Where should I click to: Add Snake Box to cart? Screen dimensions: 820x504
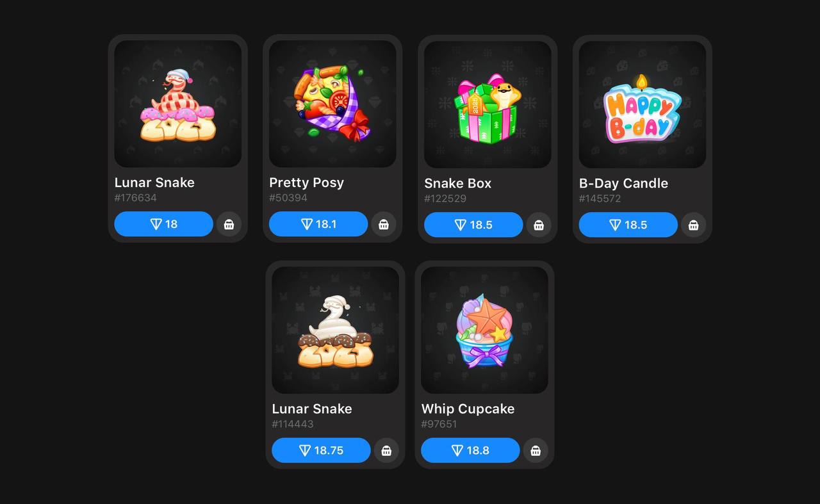click(x=539, y=225)
